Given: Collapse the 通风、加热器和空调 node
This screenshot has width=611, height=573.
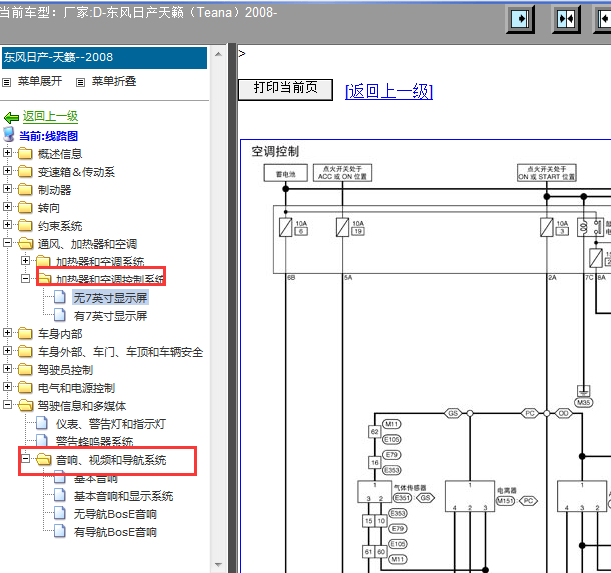Looking at the screenshot, I should 7,242.
